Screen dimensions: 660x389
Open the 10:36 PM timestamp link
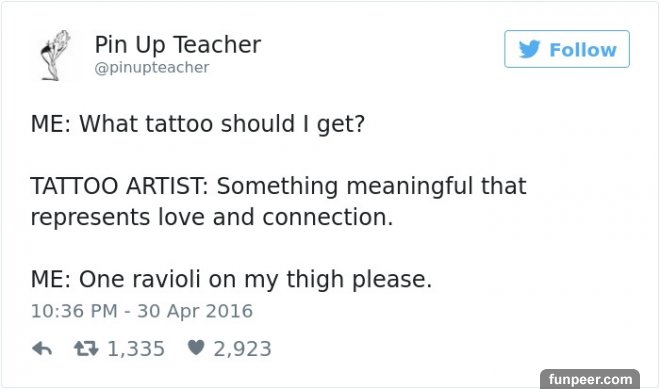74,311
